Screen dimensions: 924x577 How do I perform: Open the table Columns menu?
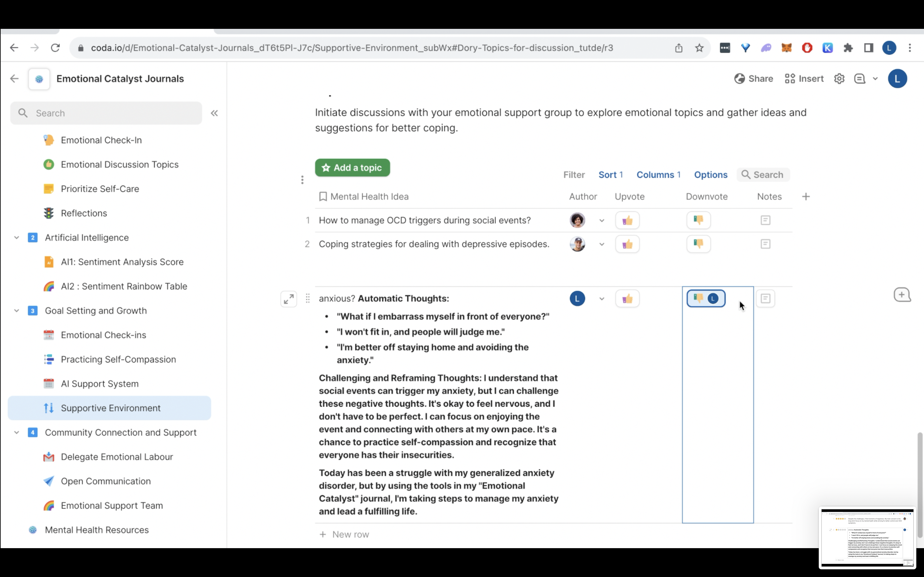[658, 175]
